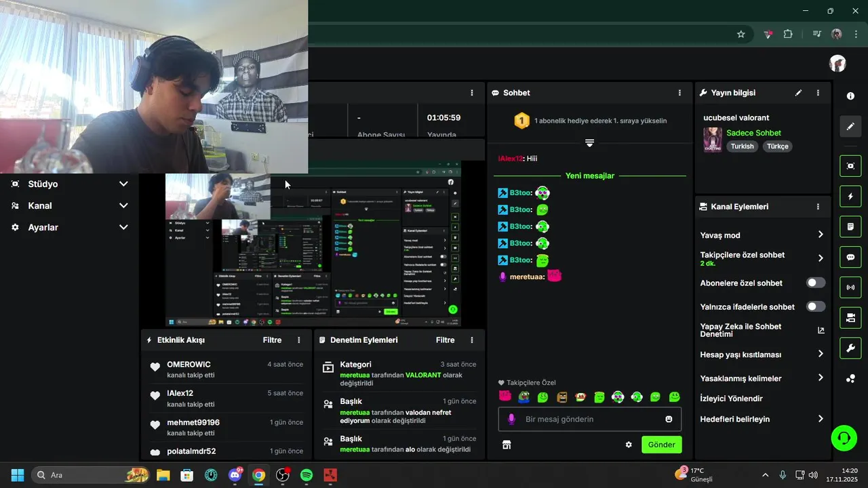Toggle Yalnızca ifadelerle sohbet switch
The width and height of the screenshot is (868, 488).
(x=816, y=306)
